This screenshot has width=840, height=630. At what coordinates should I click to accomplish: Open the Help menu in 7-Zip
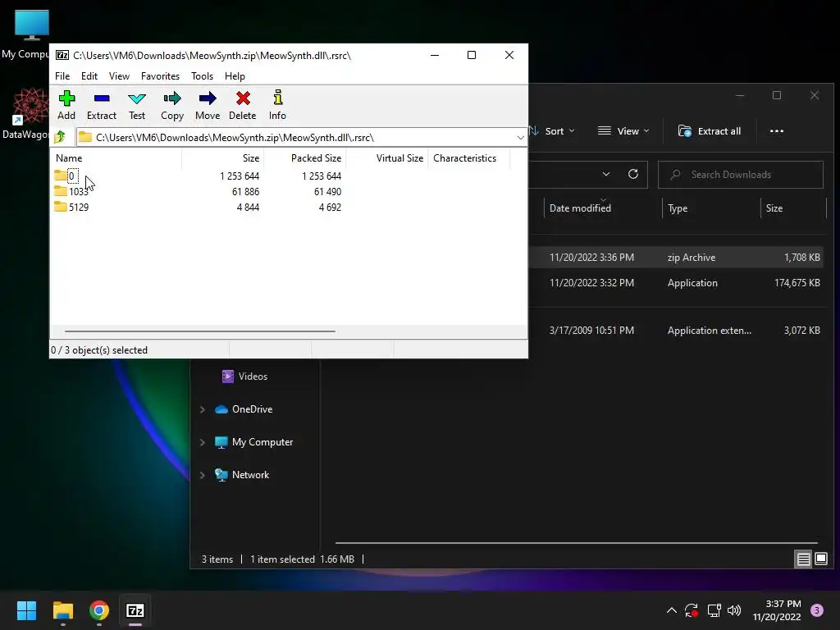(x=235, y=76)
